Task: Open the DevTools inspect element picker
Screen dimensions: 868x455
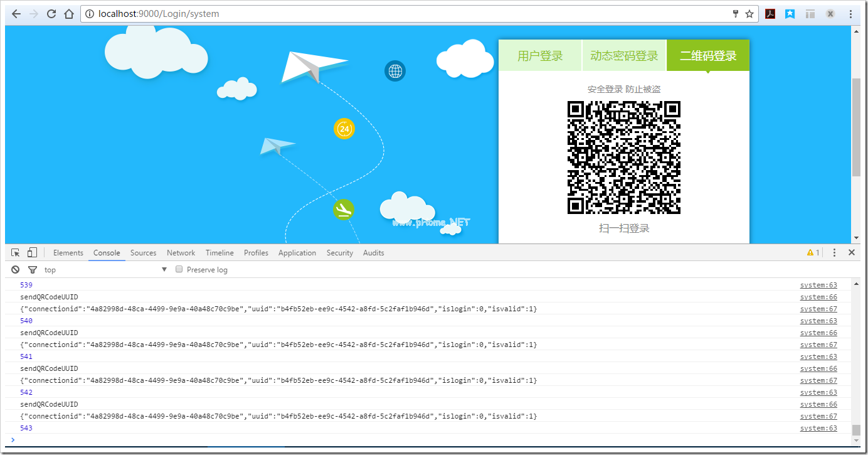Action: tap(16, 253)
